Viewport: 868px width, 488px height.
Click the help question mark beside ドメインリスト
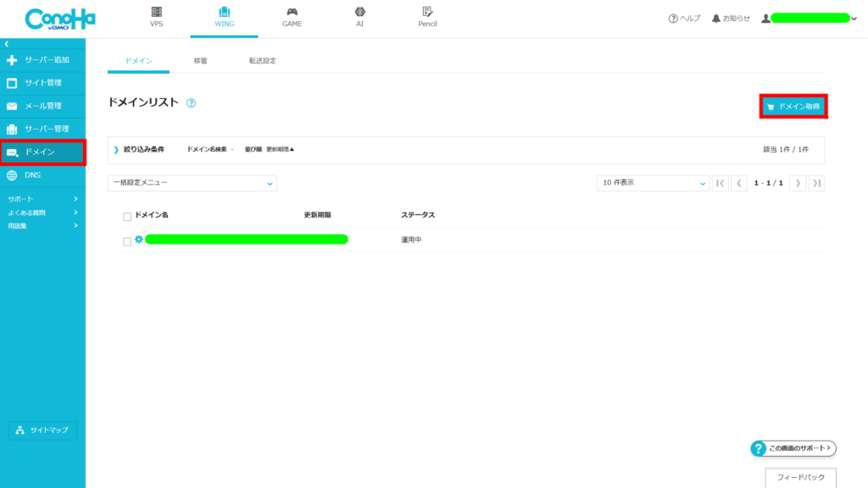tap(192, 103)
